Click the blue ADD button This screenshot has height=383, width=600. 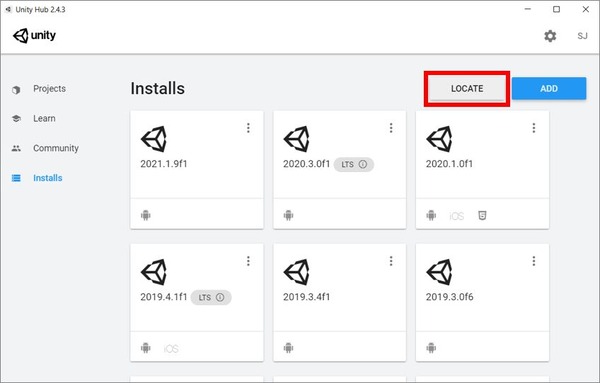(549, 88)
